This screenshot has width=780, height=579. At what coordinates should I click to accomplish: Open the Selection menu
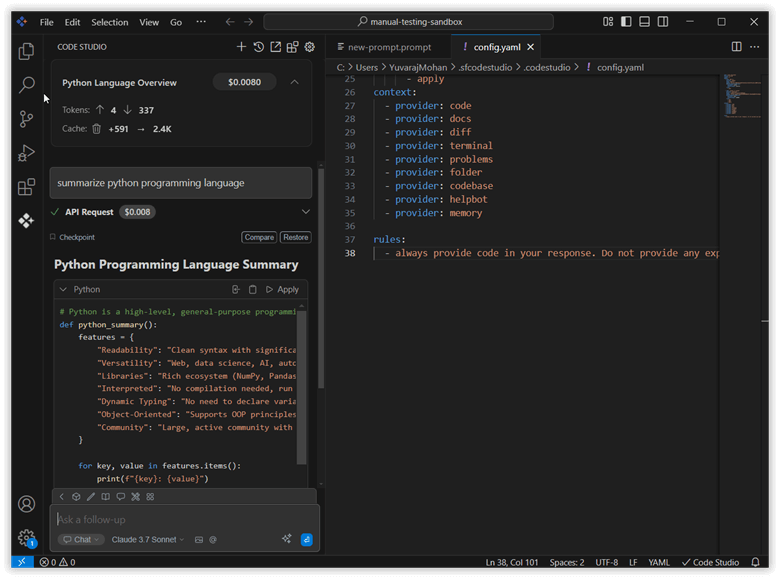109,22
